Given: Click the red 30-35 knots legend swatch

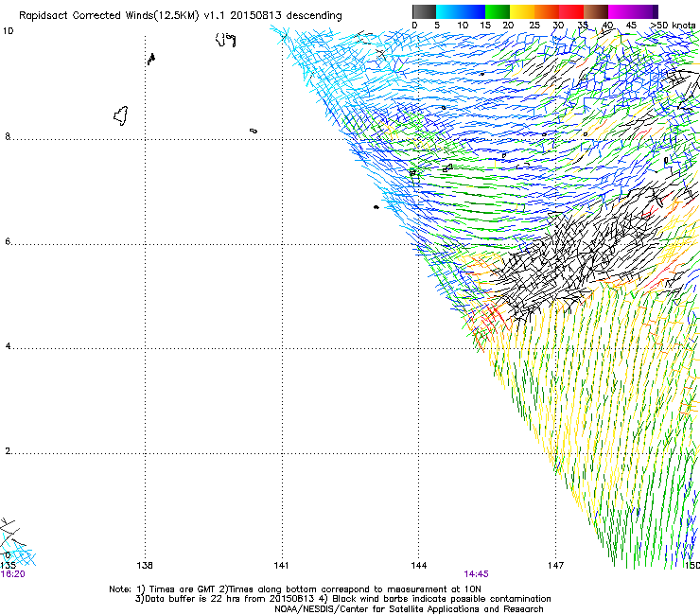Looking at the screenshot, I should click(x=571, y=11).
